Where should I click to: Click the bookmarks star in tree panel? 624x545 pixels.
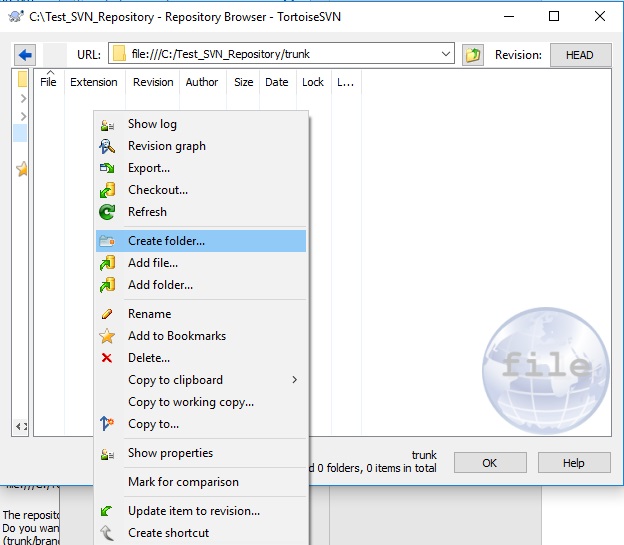22,169
